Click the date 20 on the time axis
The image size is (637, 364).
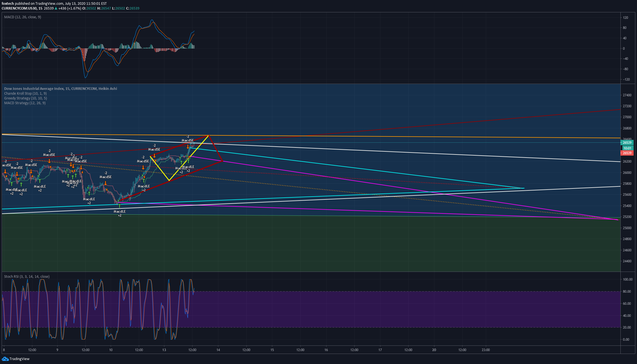[x=434, y=350]
